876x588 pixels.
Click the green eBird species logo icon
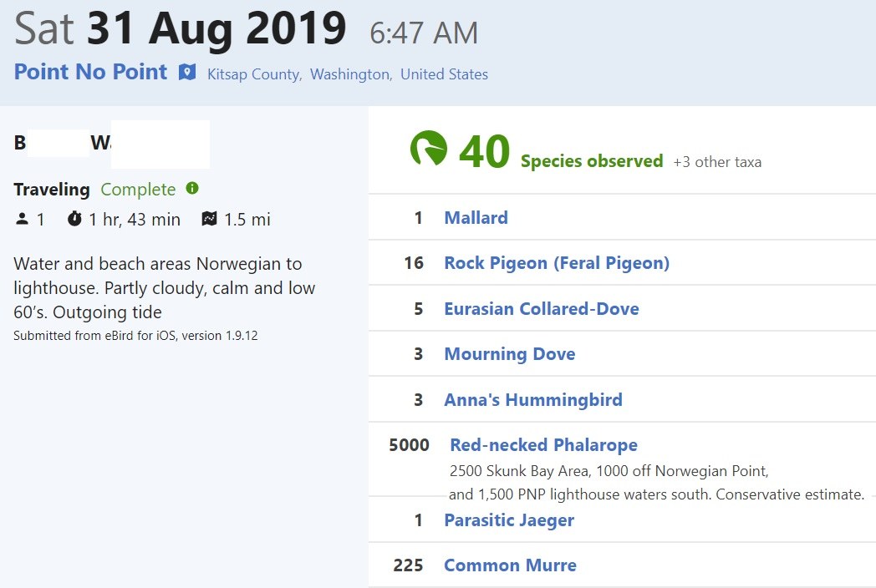(x=428, y=150)
